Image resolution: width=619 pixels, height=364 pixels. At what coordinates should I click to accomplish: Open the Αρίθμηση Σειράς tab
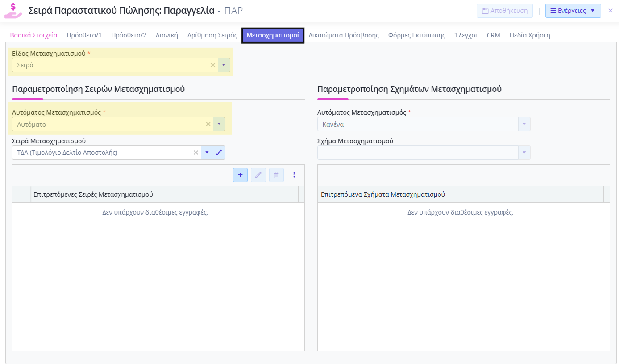pyautogui.click(x=212, y=35)
